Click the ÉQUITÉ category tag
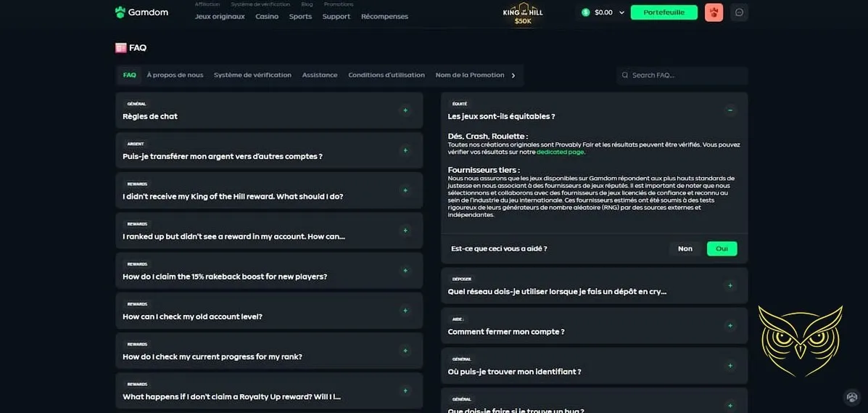The height and width of the screenshot is (413, 868). (x=460, y=104)
